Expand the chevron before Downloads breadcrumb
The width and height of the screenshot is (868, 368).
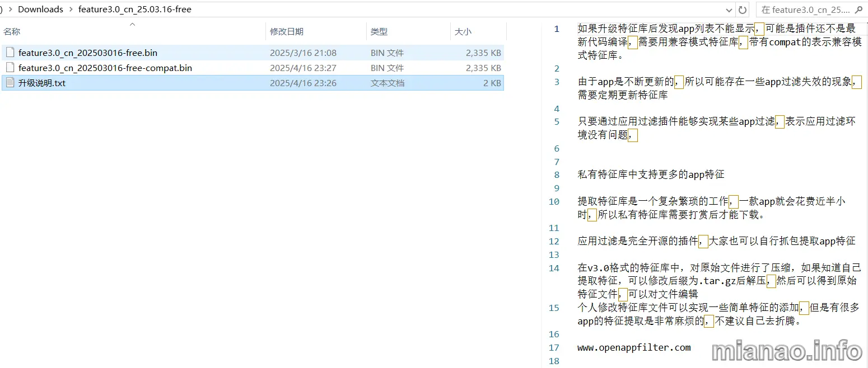pyautogui.click(x=11, y=10)
